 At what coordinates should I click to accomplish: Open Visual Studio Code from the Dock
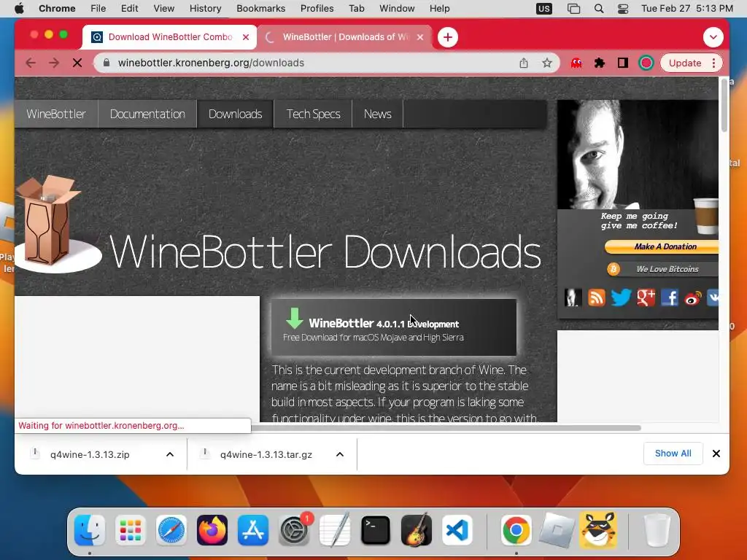click(x=457, y=530)
